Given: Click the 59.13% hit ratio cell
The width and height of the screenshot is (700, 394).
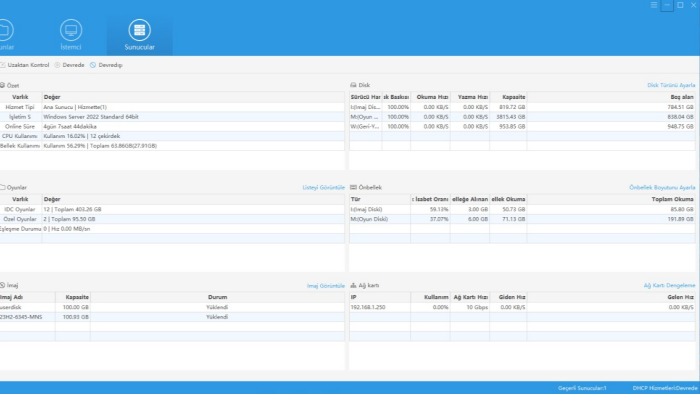Looking at the screenshot, I should 430,209.
